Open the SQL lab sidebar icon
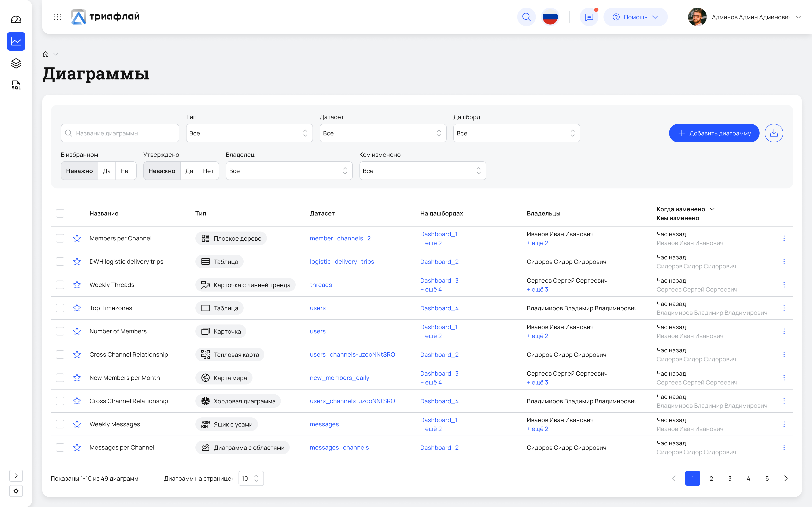Image resolution: width=812 pixels, height=507 pixels. [x=16, y=85]
